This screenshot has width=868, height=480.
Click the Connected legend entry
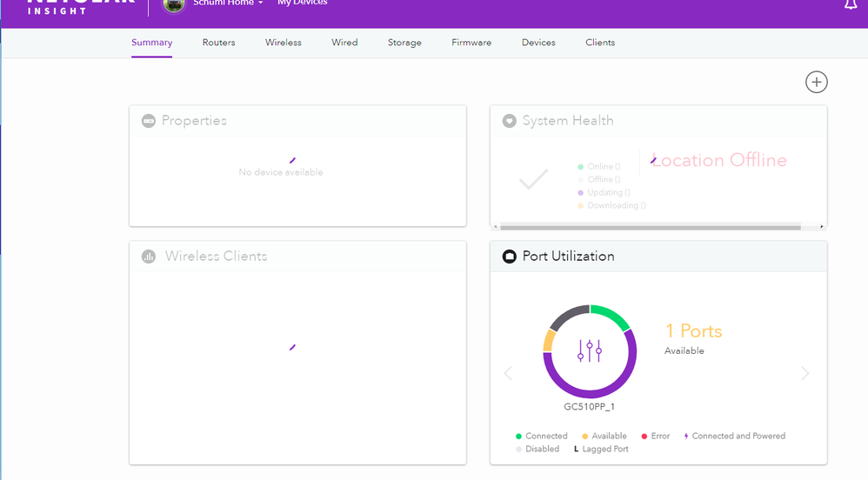[541, 437]
